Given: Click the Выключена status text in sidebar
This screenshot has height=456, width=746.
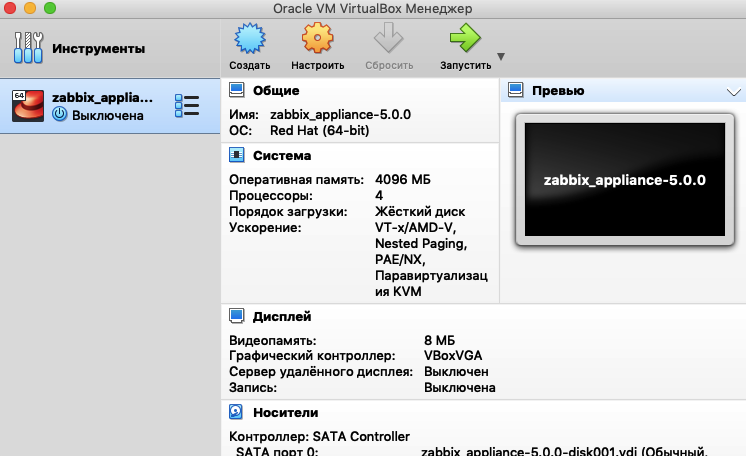Looking at the screenshot, I should tap(108, 116).
